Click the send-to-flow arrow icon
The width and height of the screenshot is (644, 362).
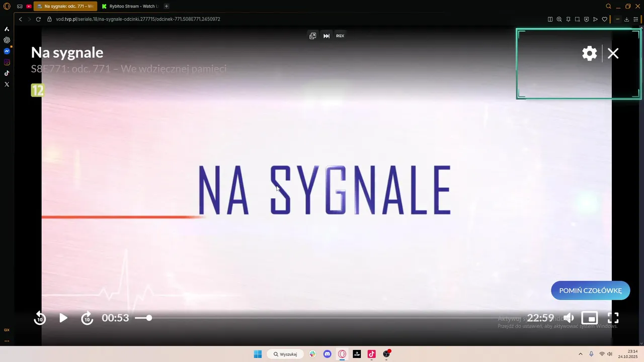(595, 19)
